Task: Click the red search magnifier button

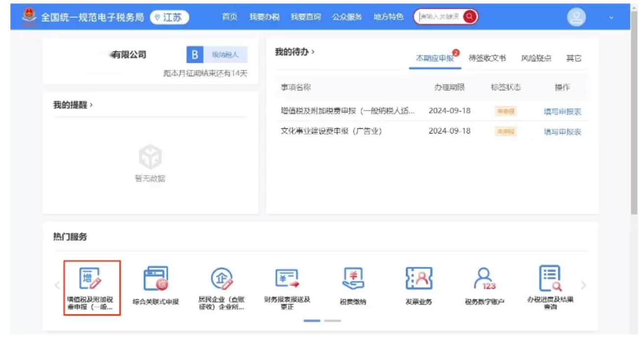Action: pos(469,17)
